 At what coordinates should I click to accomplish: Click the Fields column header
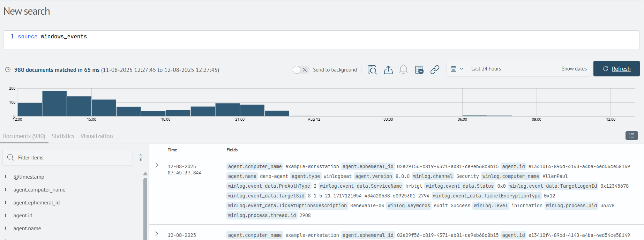(x=232, y=150)
